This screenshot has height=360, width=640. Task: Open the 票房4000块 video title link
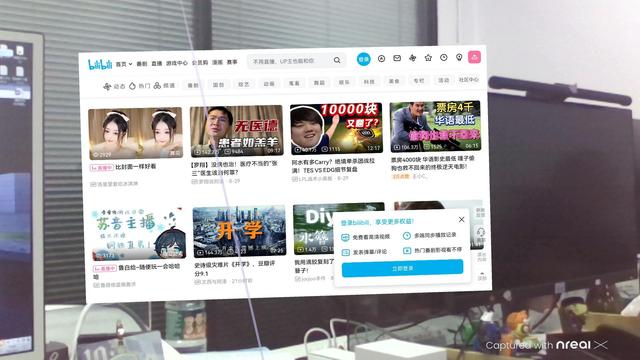point(432,163)
